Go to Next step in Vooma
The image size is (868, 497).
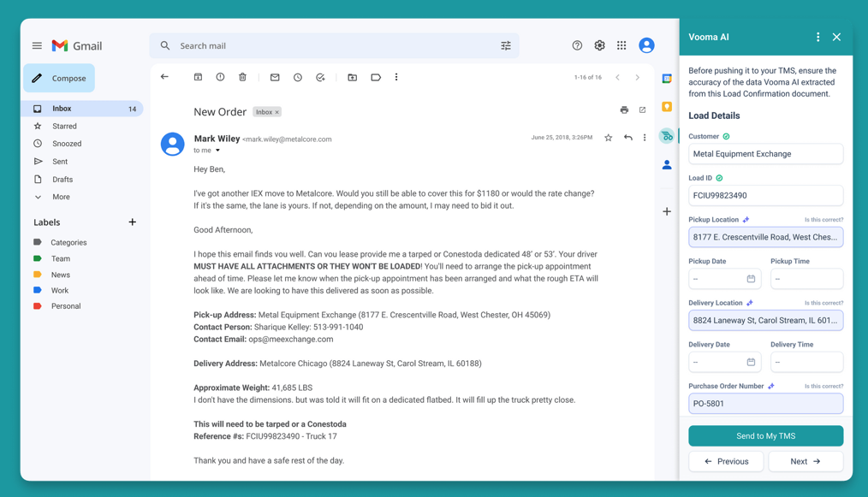(806, 461)
